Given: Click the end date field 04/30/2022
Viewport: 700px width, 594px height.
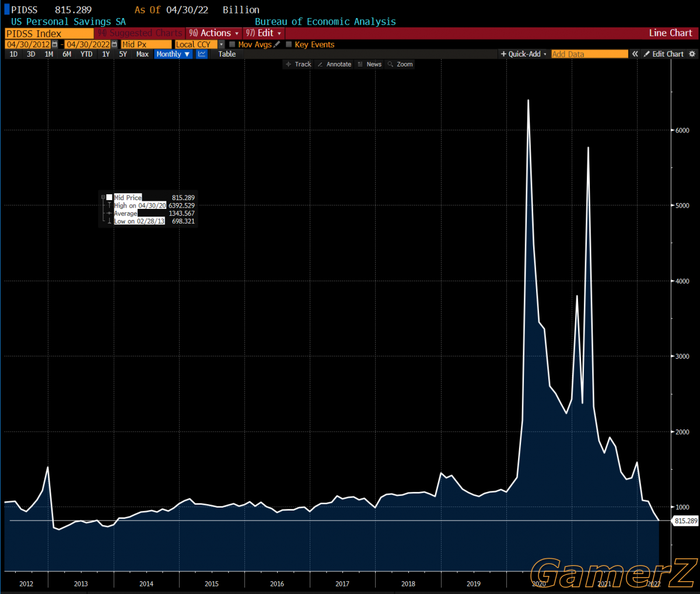Looking at the screenshot, I should click(x=87, y=44).
